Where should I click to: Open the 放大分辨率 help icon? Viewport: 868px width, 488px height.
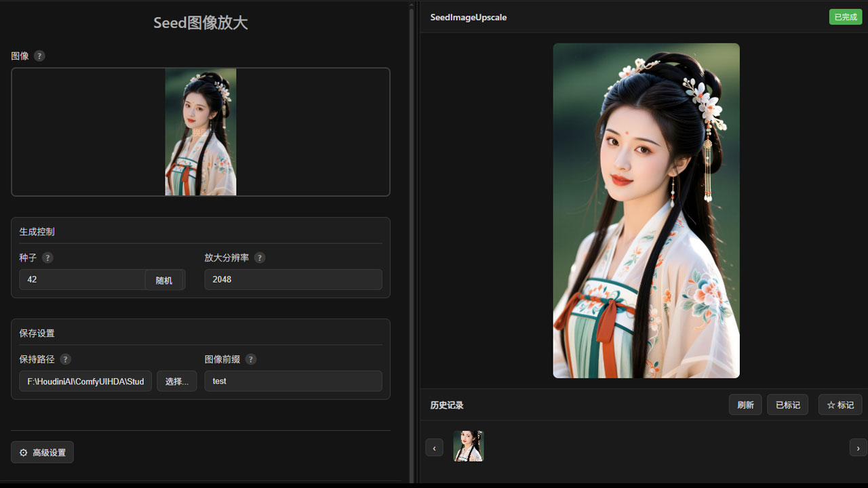(259, 258)
